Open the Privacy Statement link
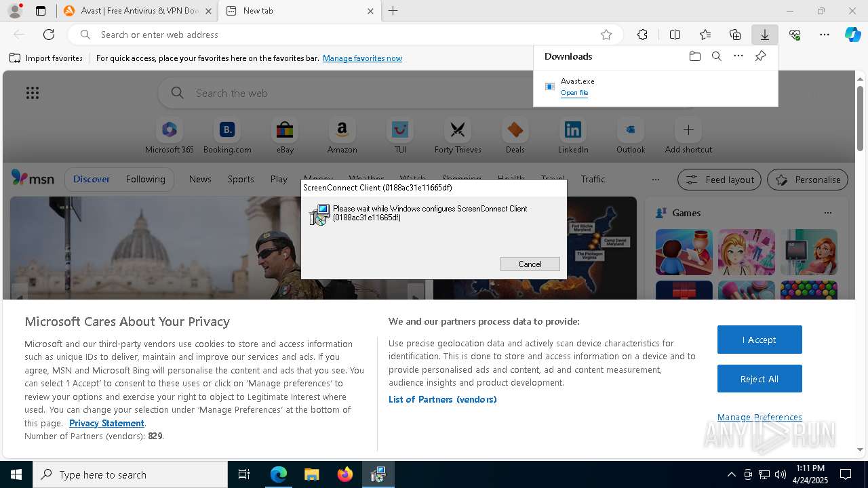Viewport: 868px width, 488px height. [x=106, y=423]
